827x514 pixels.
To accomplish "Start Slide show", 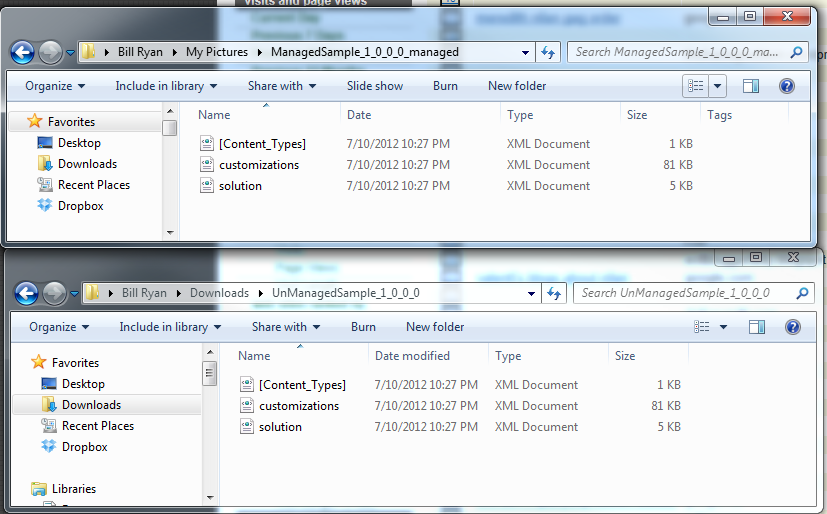I will 375,86.
